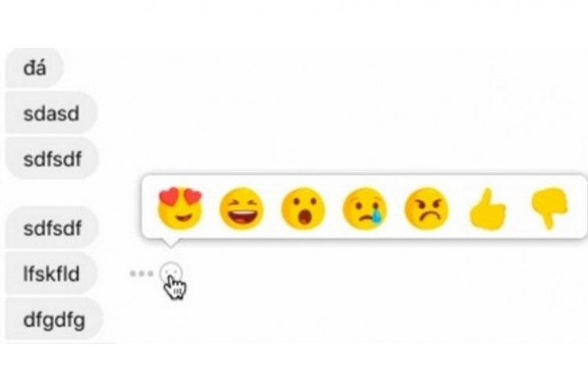The height and width of the screenshot is (392, 588).
Task: Select the 'đá' message bubble
Action: (34, 68)
